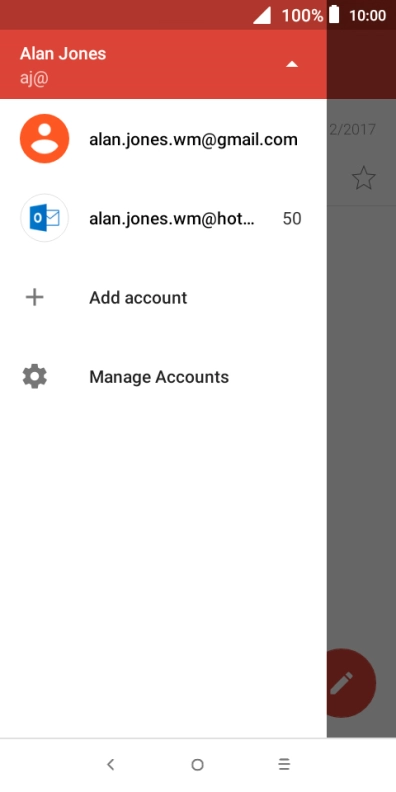Tap the aj@ email under Alan Jones
The height and width of the screenshot is (792, 396).
tap(34, 79)
